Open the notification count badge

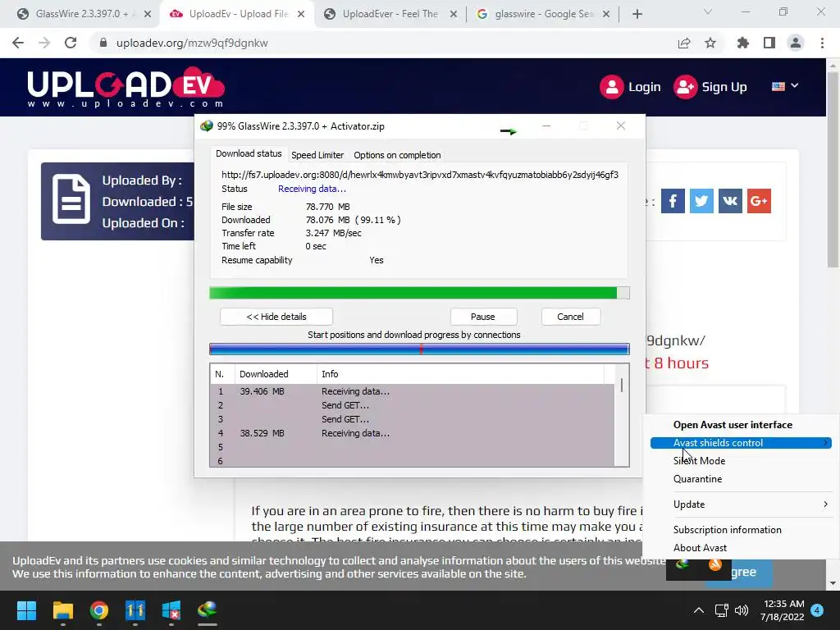[x=817, y=610]
